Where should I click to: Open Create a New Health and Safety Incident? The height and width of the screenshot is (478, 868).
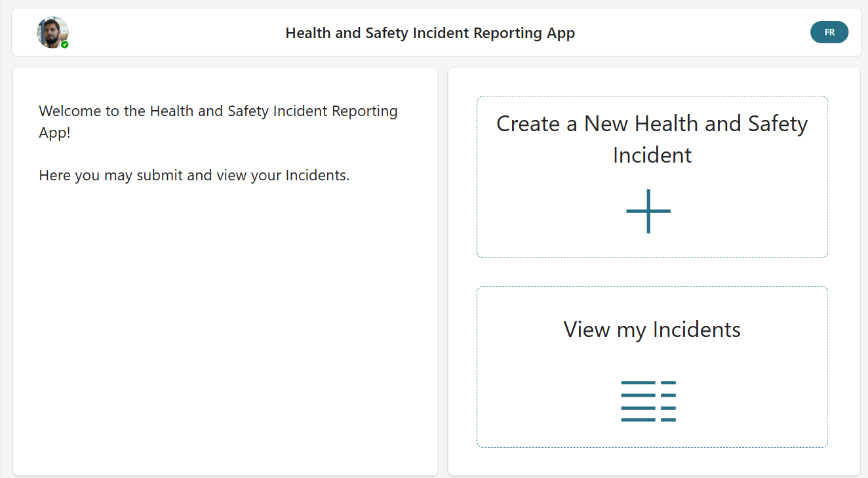(652, 177)
